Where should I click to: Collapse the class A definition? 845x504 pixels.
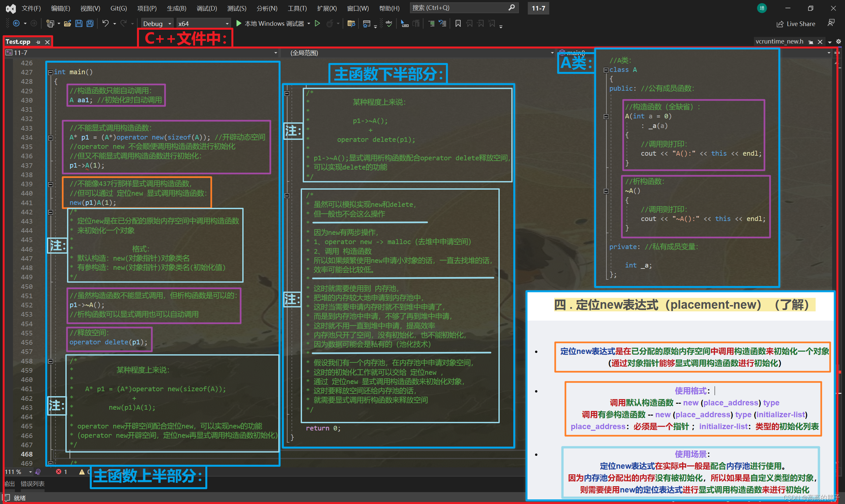[x=606, y=70]
